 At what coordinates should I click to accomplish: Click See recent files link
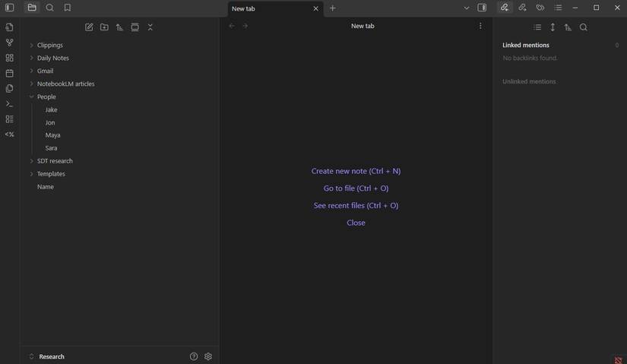click(x=356, y=206)
